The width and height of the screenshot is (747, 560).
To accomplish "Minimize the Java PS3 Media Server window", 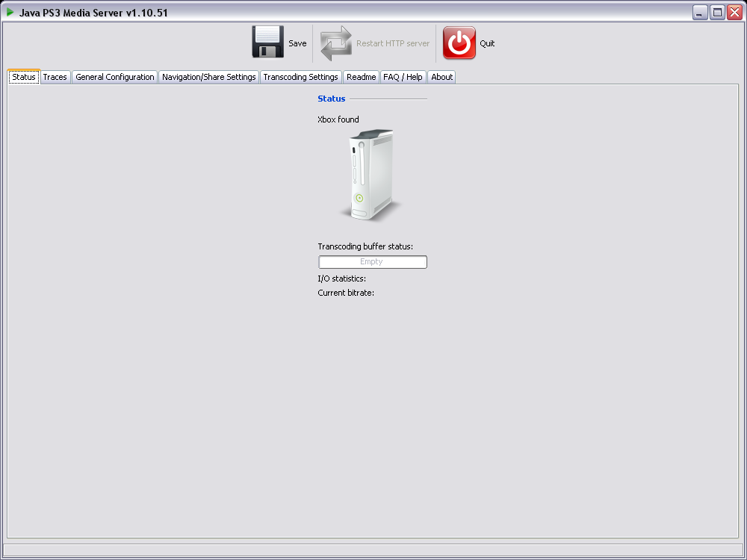I will coord(700,13).
